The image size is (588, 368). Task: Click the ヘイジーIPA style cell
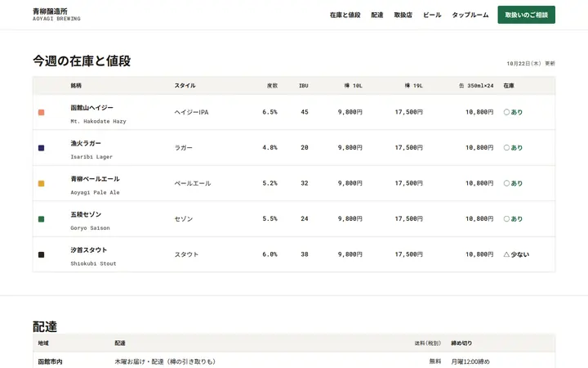(191, 112)
